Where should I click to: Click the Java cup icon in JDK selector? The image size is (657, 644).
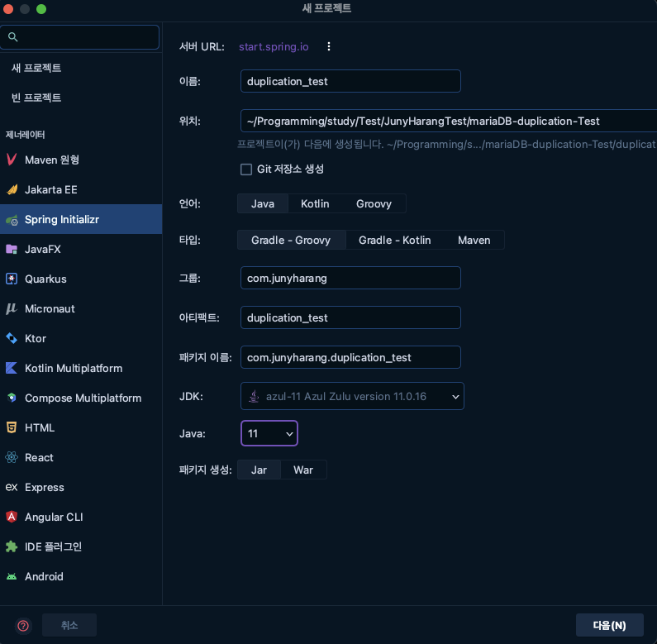pos(254,396)
